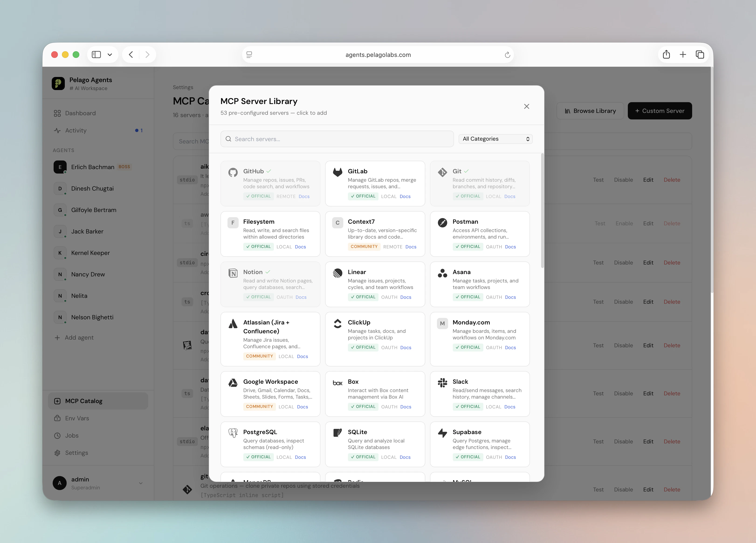
Task: Click the Google Workspace Drive icon
Action: [233, 383]
